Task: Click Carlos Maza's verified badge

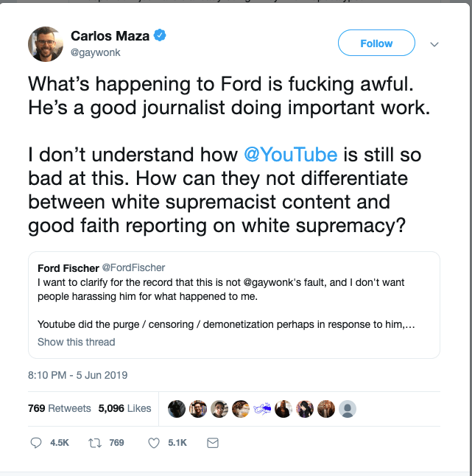Action: point(159,36)
